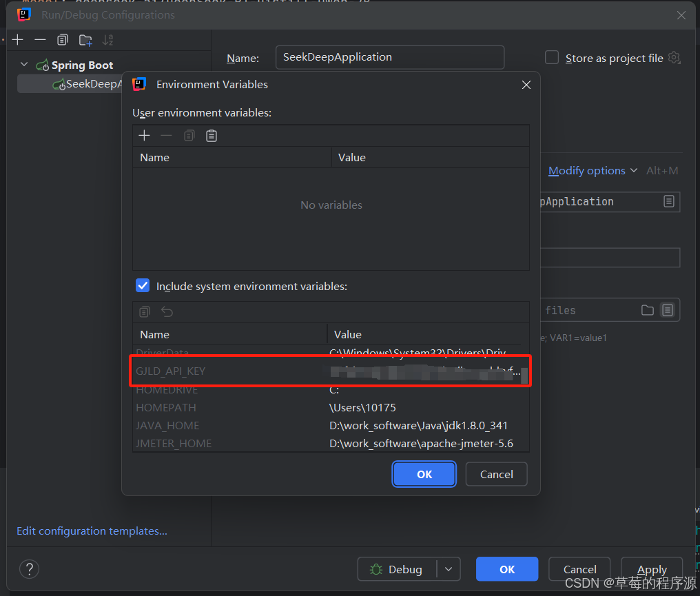This screenshot has width=700, height=596.
Task: Sort configurations alphabetically
Action: click(x=107, y=39)
